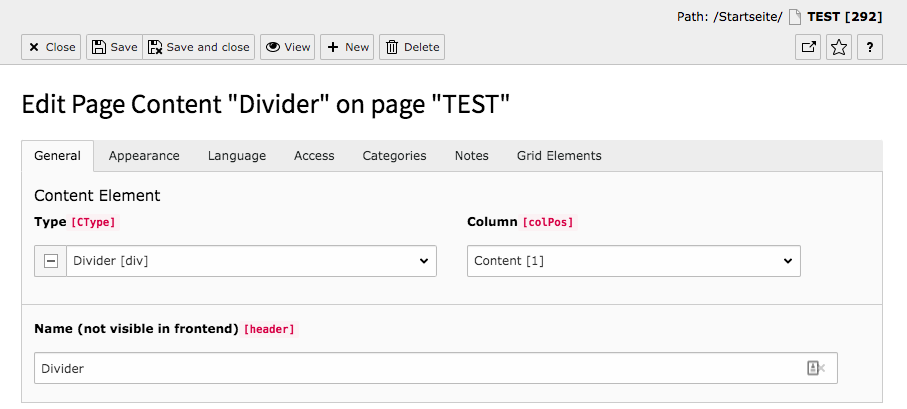Click the Divider type icon beside dropdown
Image resolution: width=907 pixels, height=409 pixels.
pyautogui.click(x=51, y=261)
